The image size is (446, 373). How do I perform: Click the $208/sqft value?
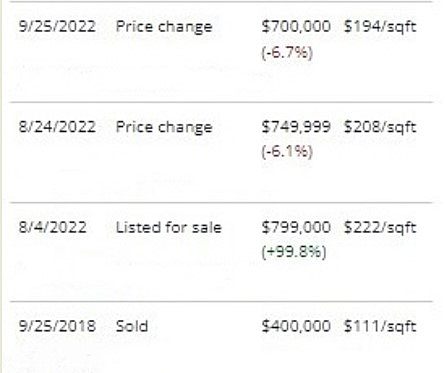pyautogui.click(x=380, y=127)
